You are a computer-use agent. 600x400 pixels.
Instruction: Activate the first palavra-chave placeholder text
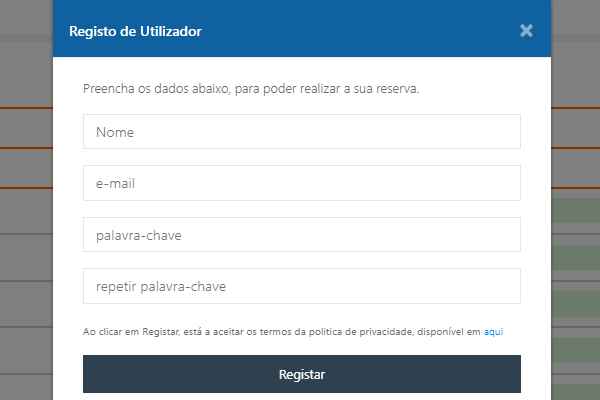click(139, 235)
